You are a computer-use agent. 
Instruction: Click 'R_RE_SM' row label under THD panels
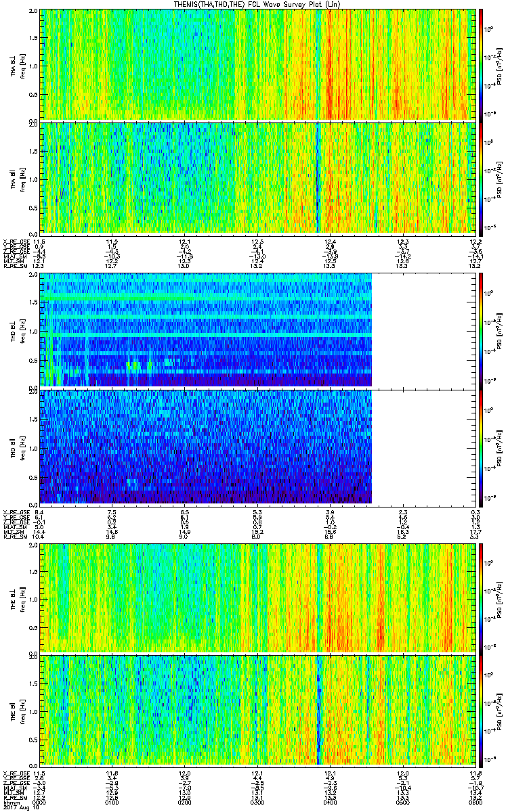(16, 537)
